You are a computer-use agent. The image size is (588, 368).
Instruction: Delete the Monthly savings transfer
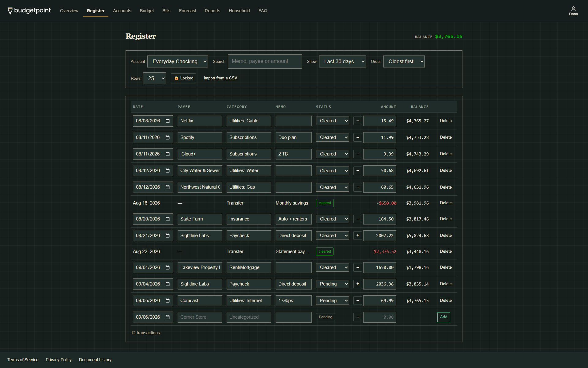pyautogui.click(x=446, y=203)
